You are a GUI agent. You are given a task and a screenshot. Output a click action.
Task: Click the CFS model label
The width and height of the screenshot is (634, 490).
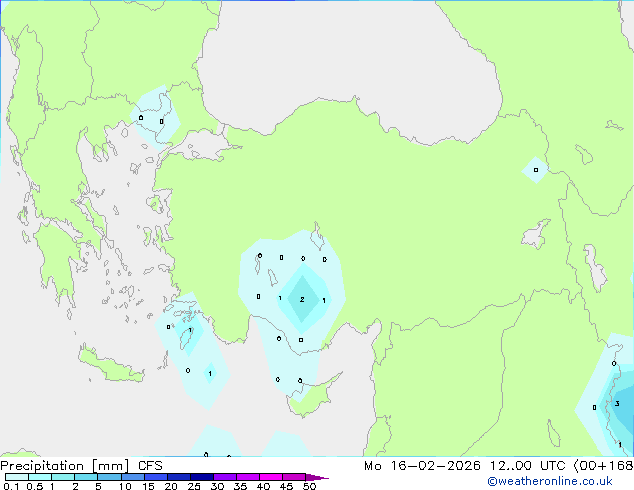point(151,466)
